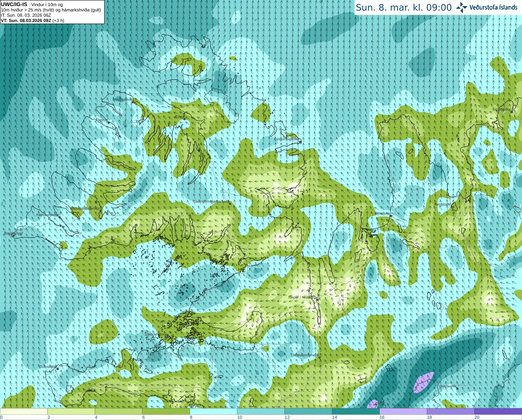
Task: Click the Bíldudalsflugvöllur station label
Action: [x=85, y=208]
